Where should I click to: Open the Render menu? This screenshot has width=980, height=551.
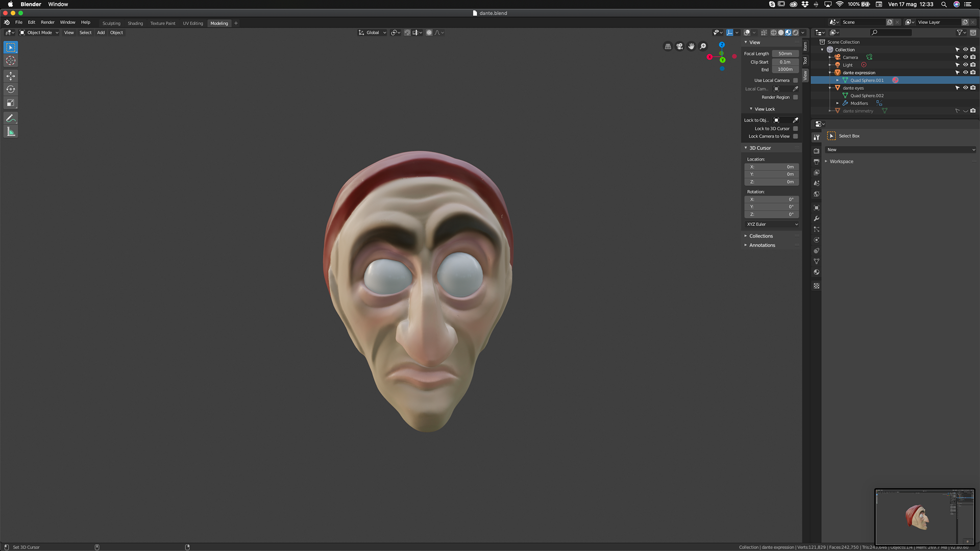(47, 22)
